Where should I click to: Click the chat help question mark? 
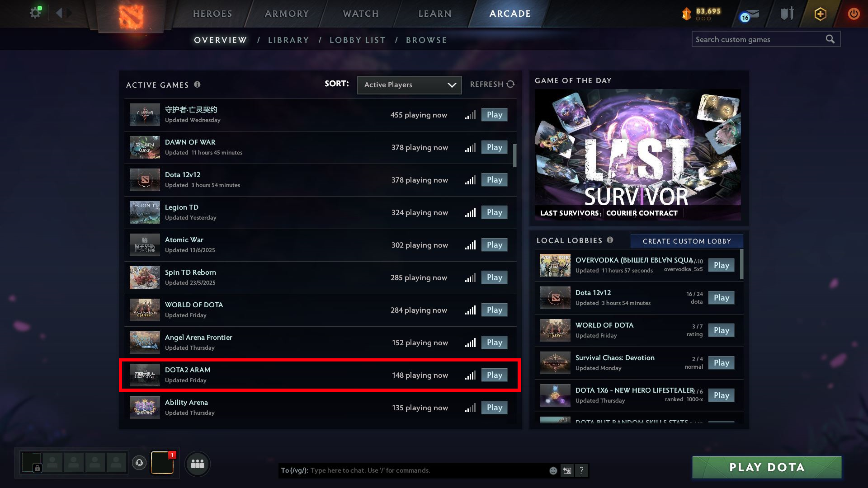pos(581,470)
